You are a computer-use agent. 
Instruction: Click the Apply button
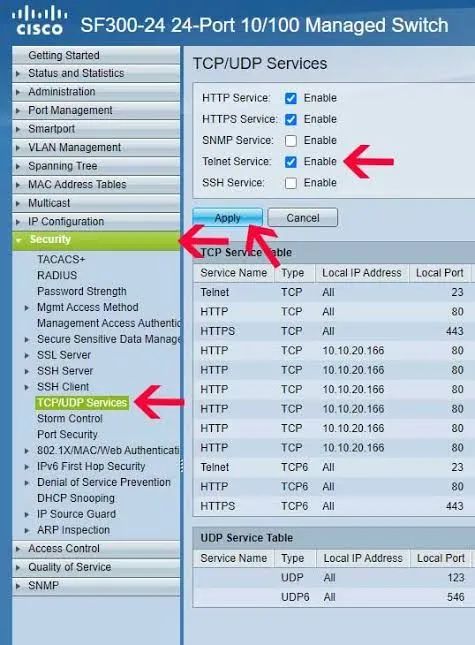tap(227, 218)
